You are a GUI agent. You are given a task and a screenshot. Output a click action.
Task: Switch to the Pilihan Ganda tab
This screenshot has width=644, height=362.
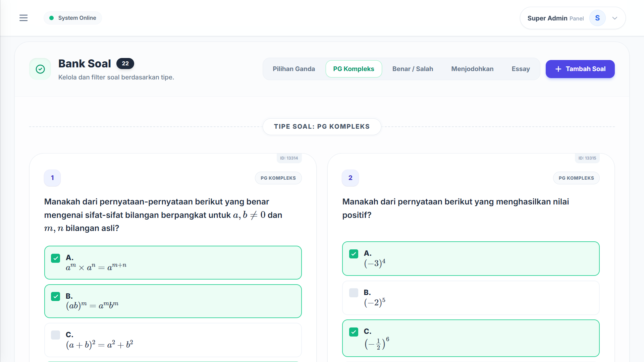point(294,69)
